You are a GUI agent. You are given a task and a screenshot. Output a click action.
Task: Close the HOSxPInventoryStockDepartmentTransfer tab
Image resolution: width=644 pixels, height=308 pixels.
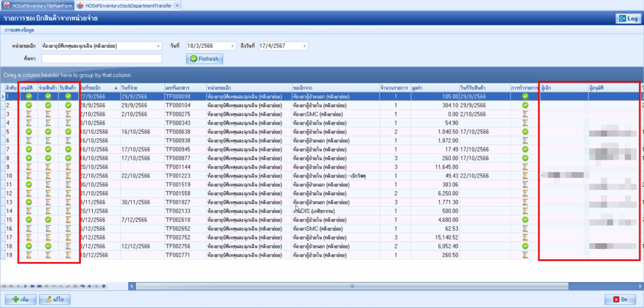177,5
